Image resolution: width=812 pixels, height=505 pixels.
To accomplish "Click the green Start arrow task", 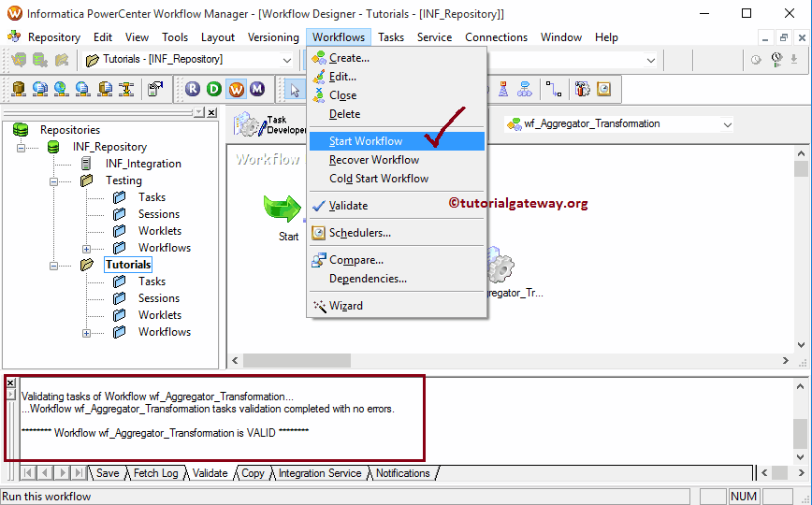I will point(282,209).
